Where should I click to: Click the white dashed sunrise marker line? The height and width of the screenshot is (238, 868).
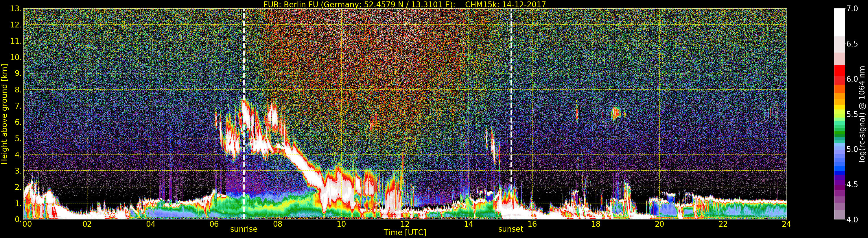coord(244,114)
